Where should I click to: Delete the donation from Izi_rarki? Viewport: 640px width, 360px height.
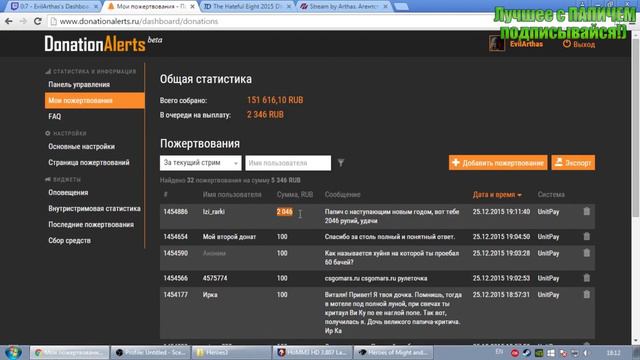click(587, 211)
